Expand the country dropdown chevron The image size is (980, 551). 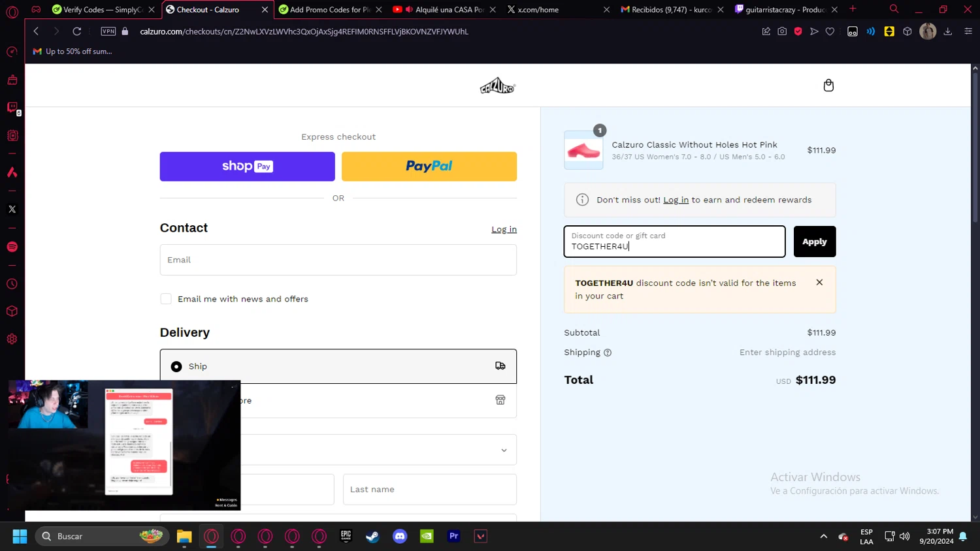[504, 450]
